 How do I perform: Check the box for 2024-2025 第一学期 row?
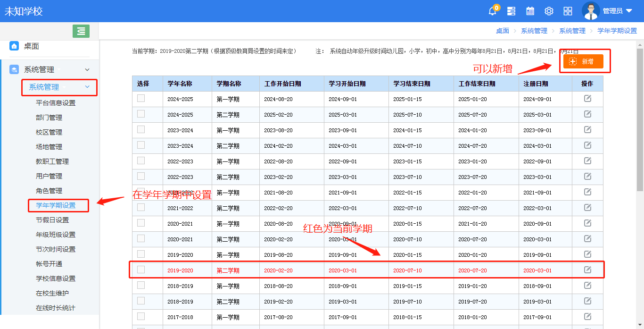(141, 98)
